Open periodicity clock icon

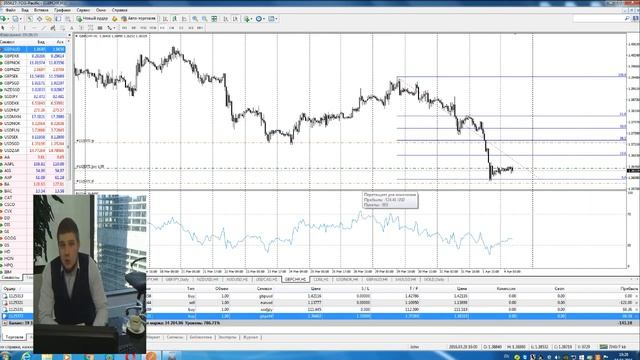click(258, 19)
